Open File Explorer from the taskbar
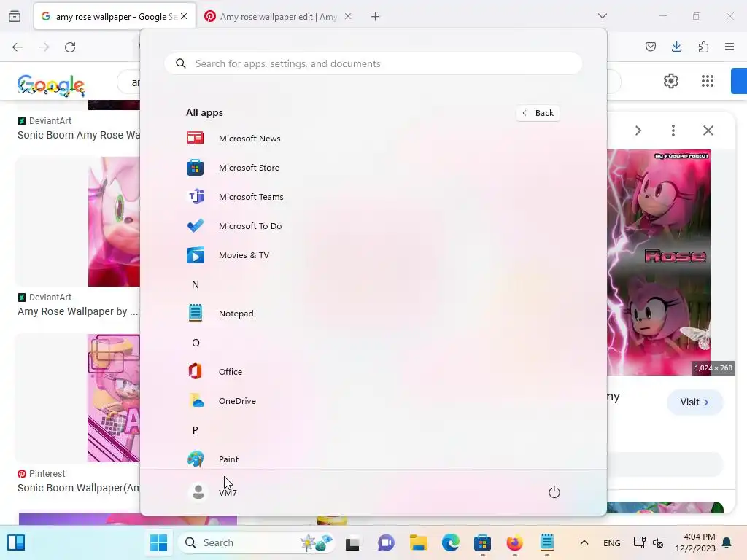The height and width of the screenshot is (560, 747). point(418,542)
